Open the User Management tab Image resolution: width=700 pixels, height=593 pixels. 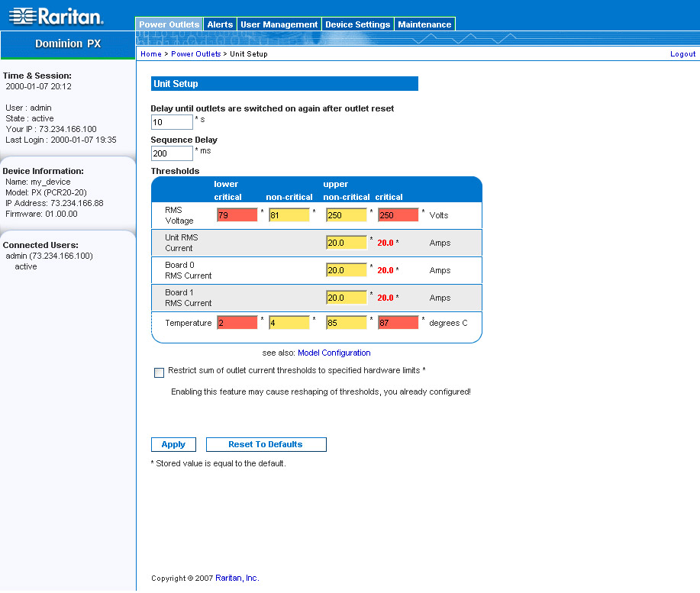279,24
